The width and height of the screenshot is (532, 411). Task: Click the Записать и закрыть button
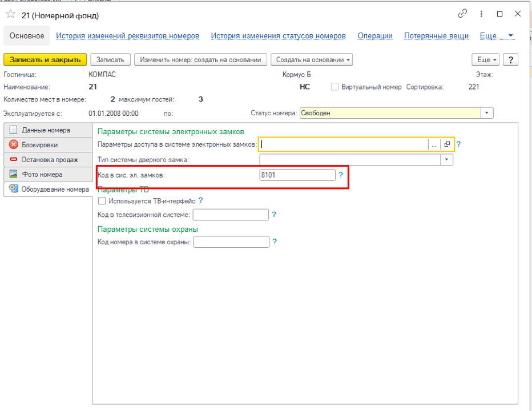[x=45, y=60]
